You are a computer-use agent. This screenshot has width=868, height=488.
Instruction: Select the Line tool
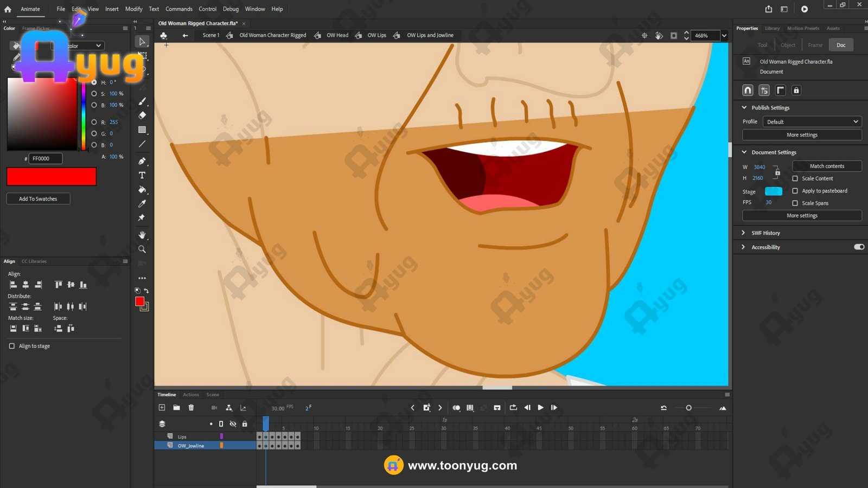142,144
